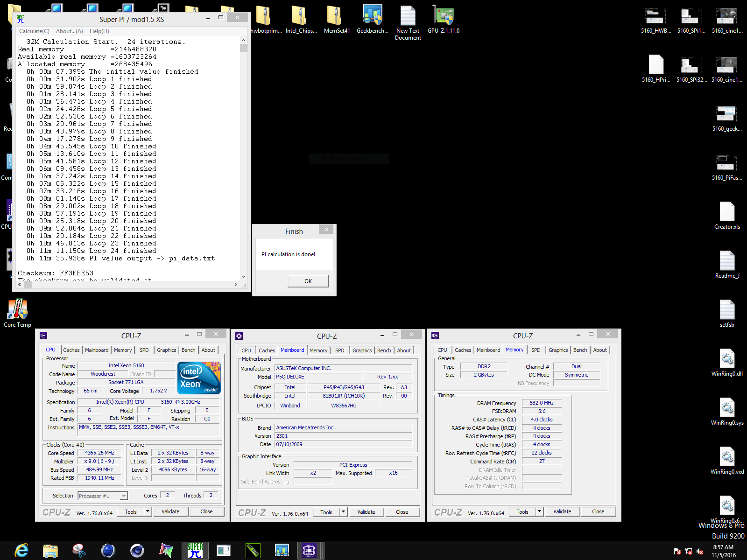Click the Intel Xeon 5160 name field
Viewport: 747px width, 560px height.
coord(126,365)
